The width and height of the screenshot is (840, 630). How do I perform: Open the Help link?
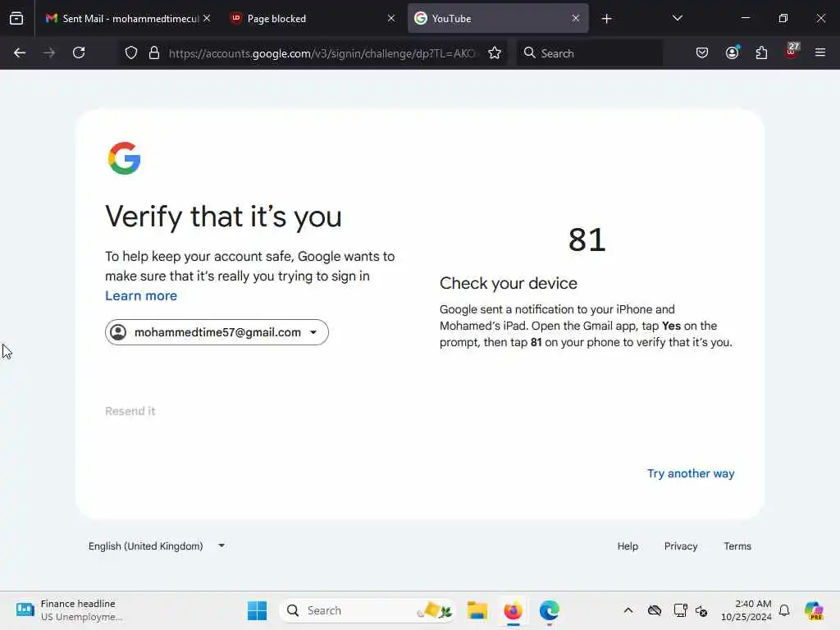coord(628,546)
